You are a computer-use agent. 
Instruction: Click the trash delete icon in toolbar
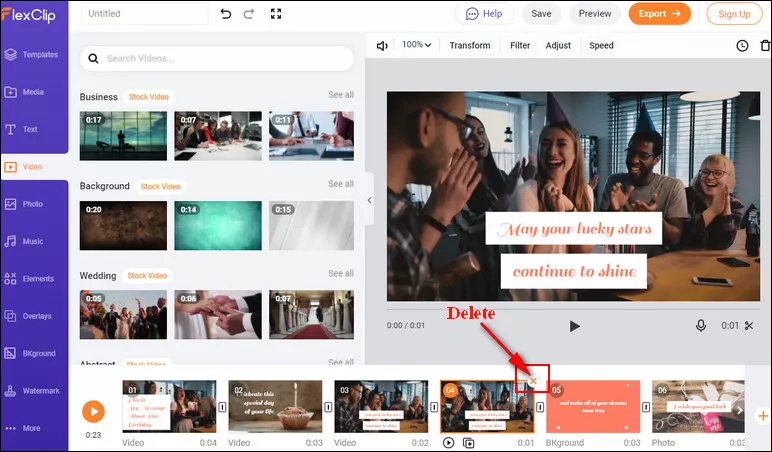pos(765,46)
